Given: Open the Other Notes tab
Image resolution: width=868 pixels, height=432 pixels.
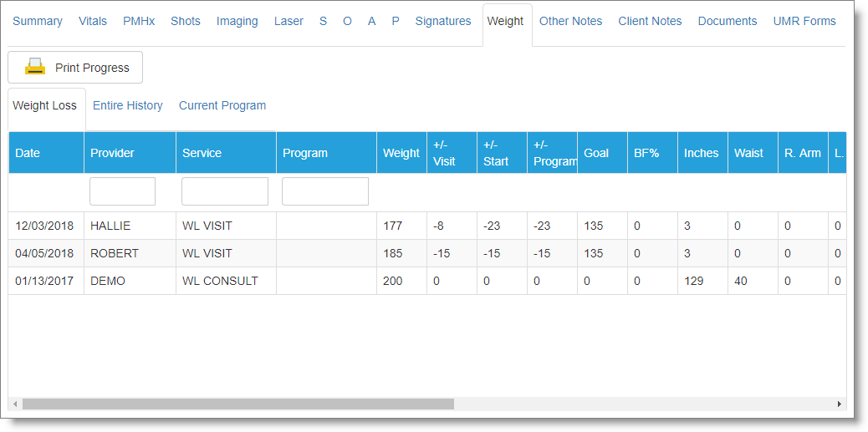Looking at the screenshot, I should (571, 21).
